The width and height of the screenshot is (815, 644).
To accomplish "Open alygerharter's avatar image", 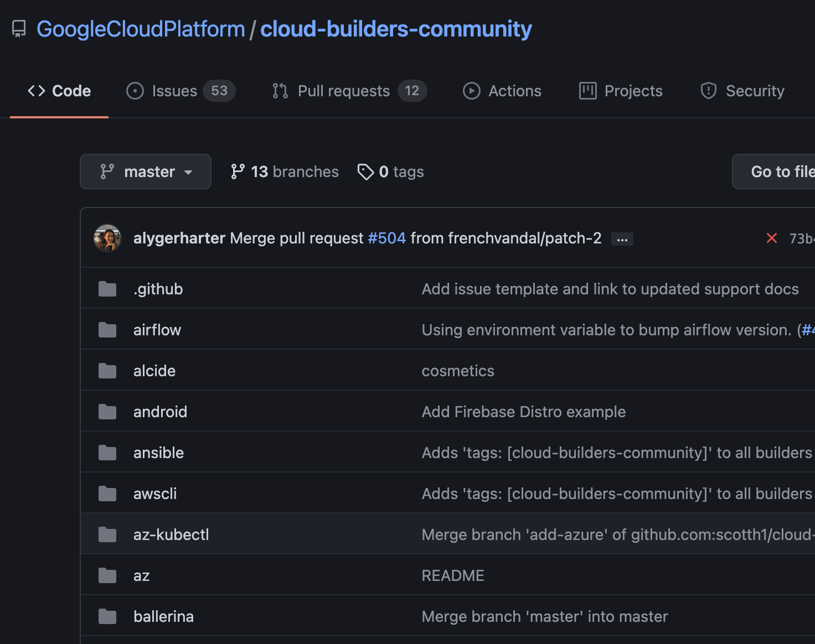I will (x=107, y=238).
